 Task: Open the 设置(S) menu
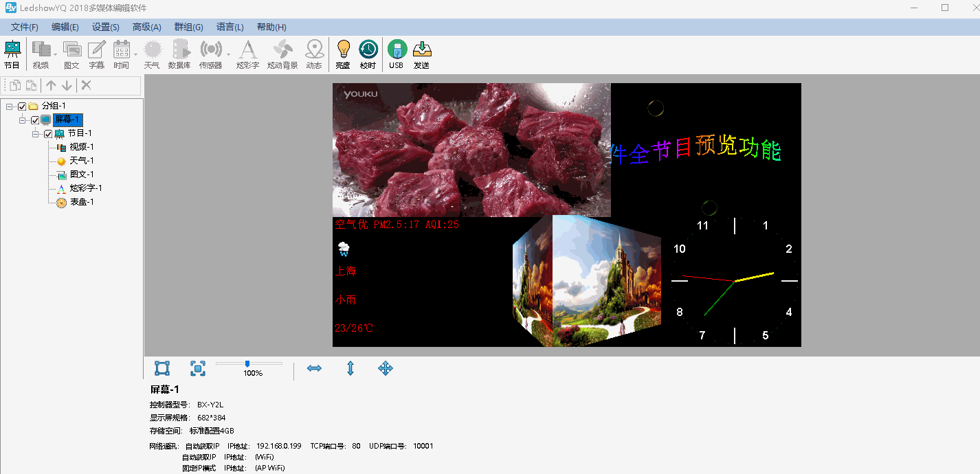tap(104, 26)
